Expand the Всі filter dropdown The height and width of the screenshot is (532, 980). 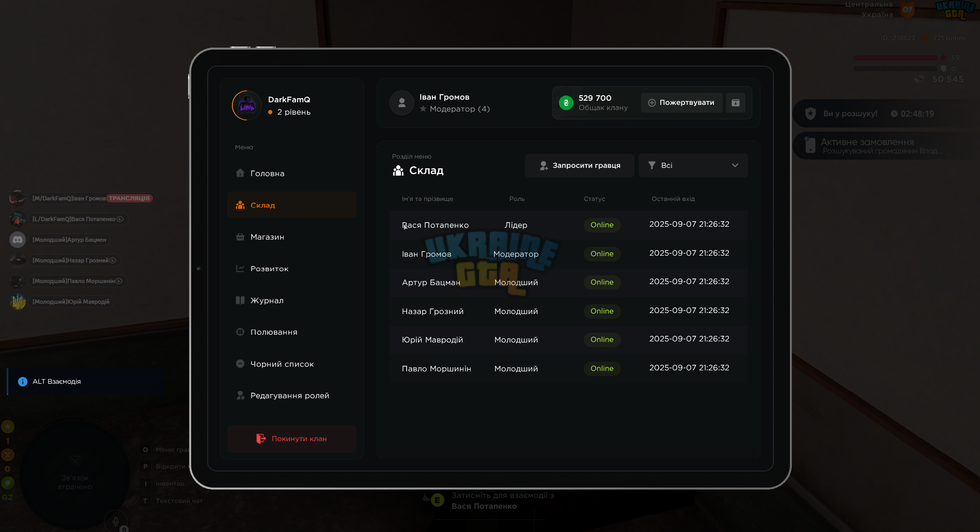point(693,165)
